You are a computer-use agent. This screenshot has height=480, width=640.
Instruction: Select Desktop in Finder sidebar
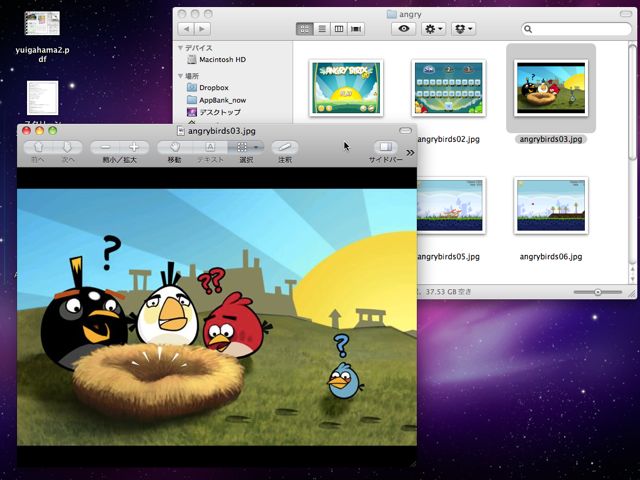[x=213, y=112]
